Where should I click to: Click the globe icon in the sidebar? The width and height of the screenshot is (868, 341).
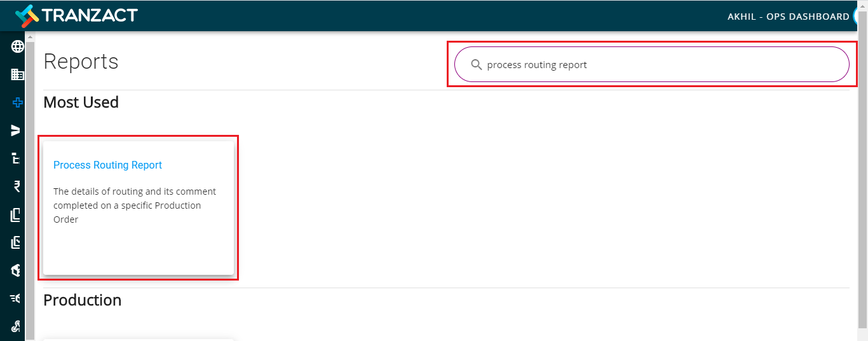(17, 46)
